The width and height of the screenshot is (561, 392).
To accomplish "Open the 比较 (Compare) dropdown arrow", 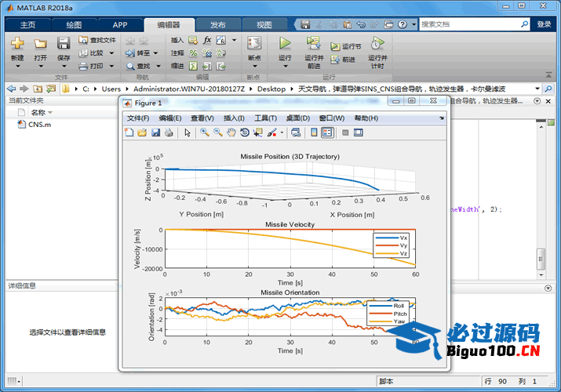I will point(111,53).
